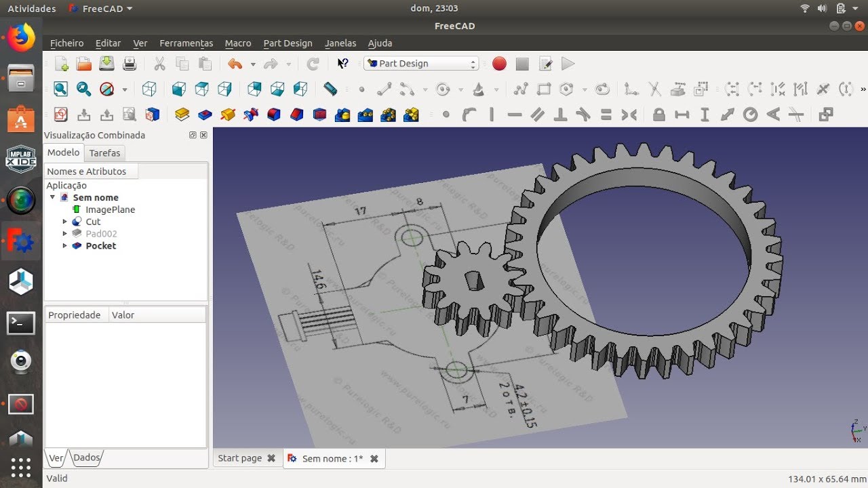Click the Refresh recompute icon
The height and width of the screenshot is (488, 868).
click(x=313, y=64)
